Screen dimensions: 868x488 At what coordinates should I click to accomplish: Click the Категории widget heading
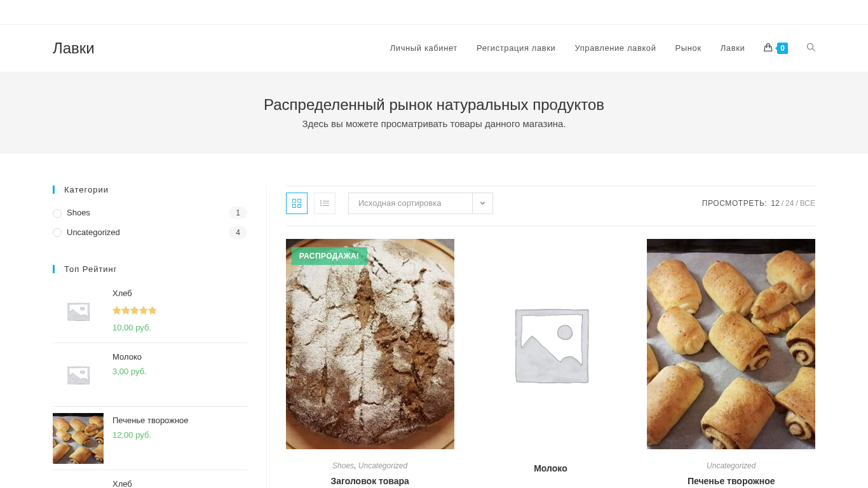(86, 190)
